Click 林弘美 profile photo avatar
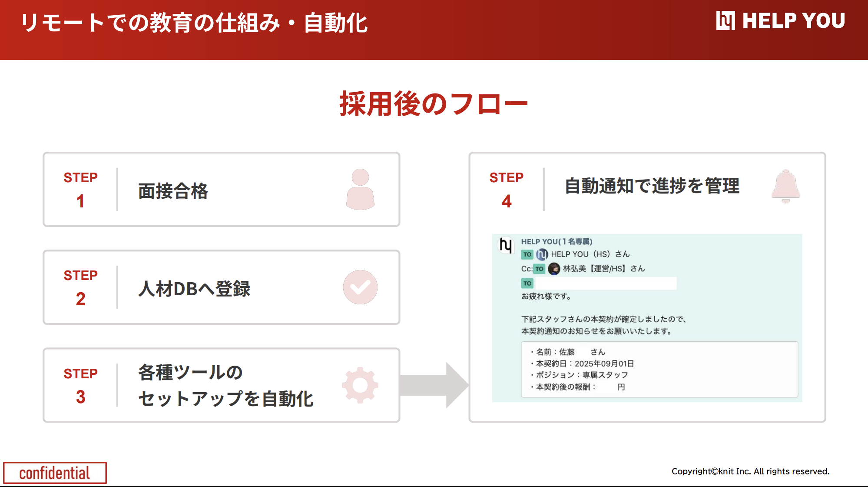 (x=554, y=269)
